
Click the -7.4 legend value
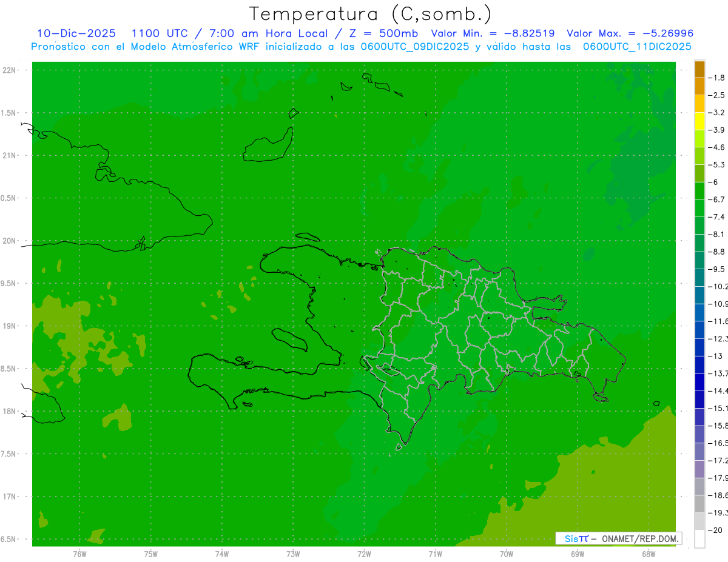pyautogui.click(x=717, y=216)
